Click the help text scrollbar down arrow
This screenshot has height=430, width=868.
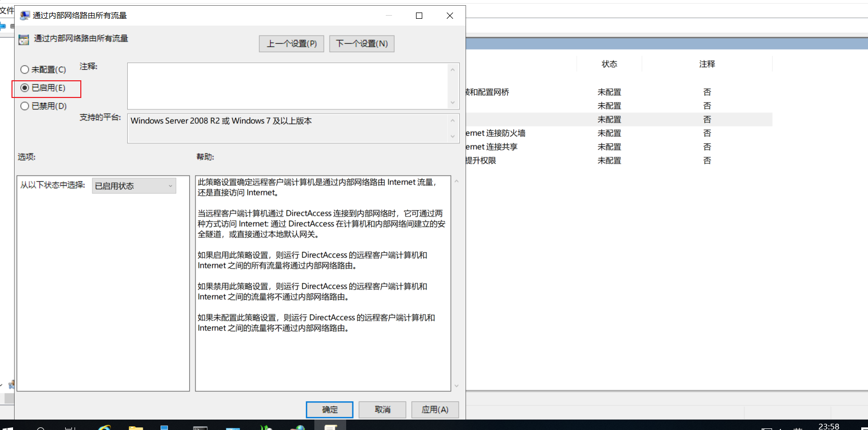point(456,386)
